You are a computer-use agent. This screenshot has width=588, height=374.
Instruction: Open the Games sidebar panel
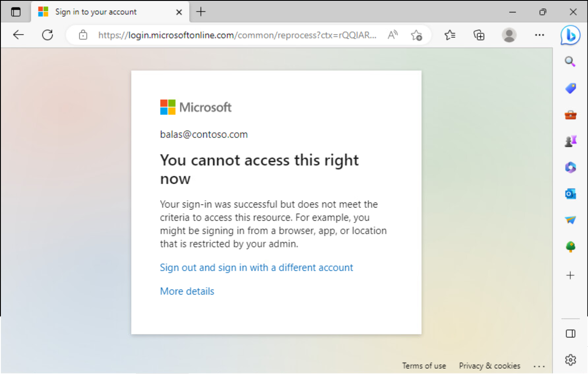tap(570, 141)
